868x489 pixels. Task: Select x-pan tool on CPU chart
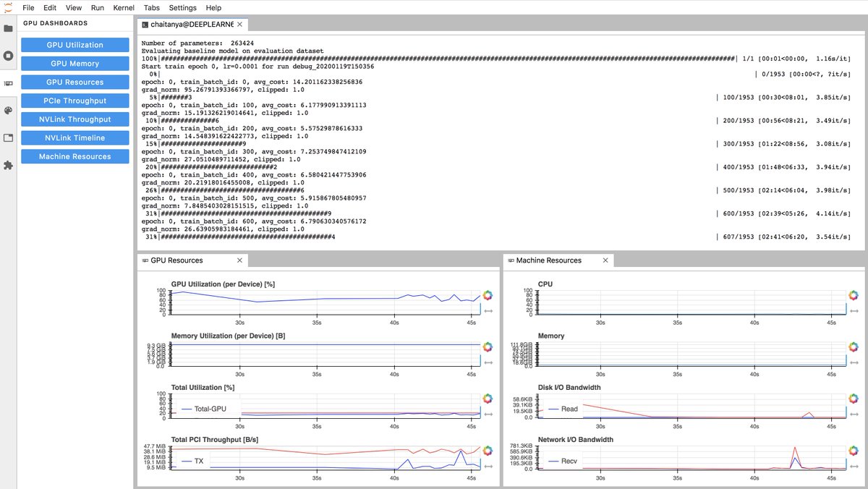[854, 310]
